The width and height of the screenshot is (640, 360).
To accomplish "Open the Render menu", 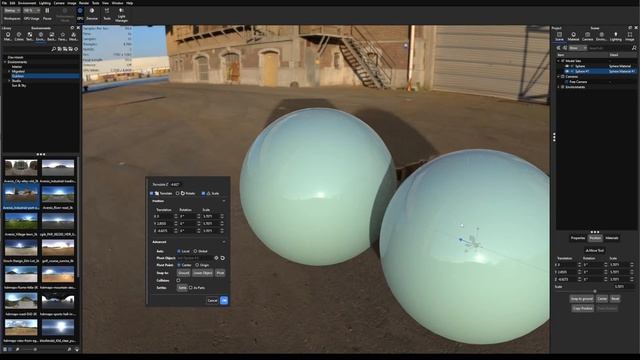I will pos(84,3).
